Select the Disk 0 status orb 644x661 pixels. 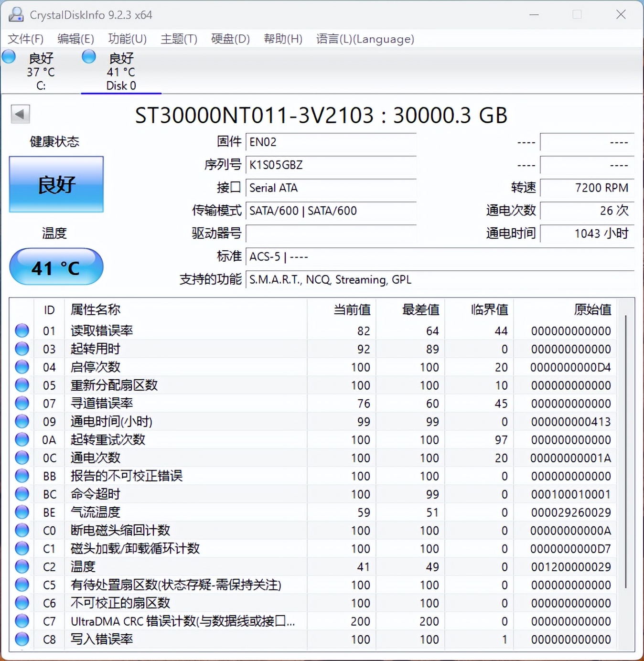[89, 56]
